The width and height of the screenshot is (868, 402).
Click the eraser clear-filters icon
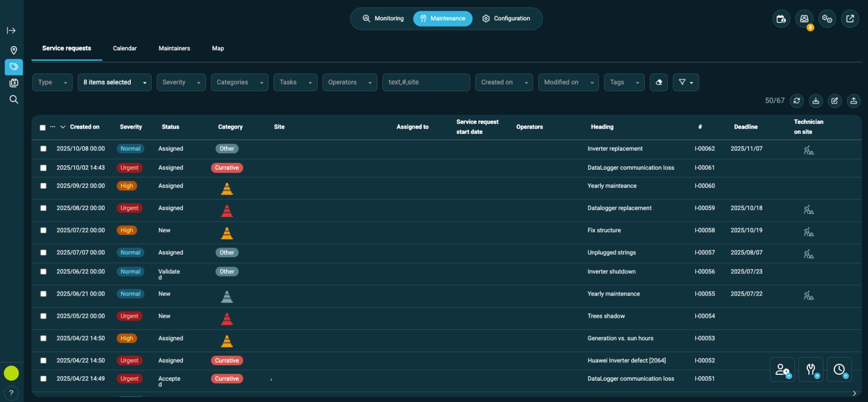tap(659, 82)
